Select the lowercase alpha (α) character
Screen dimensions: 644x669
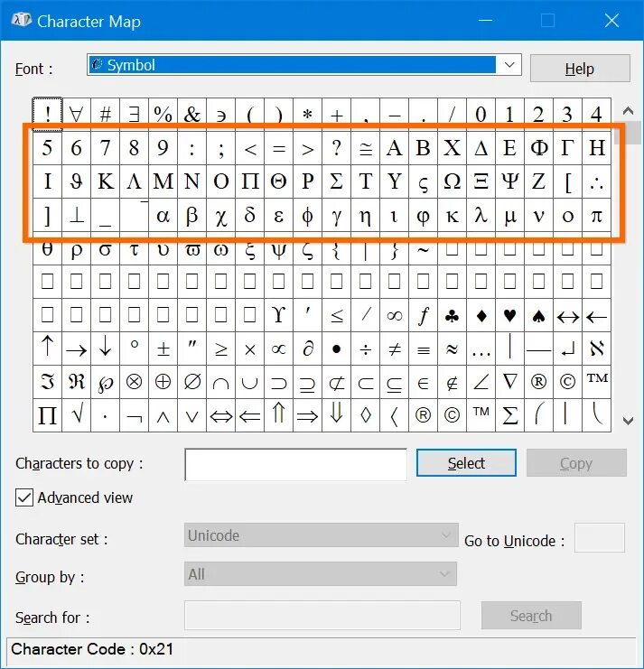click(163, 216)
